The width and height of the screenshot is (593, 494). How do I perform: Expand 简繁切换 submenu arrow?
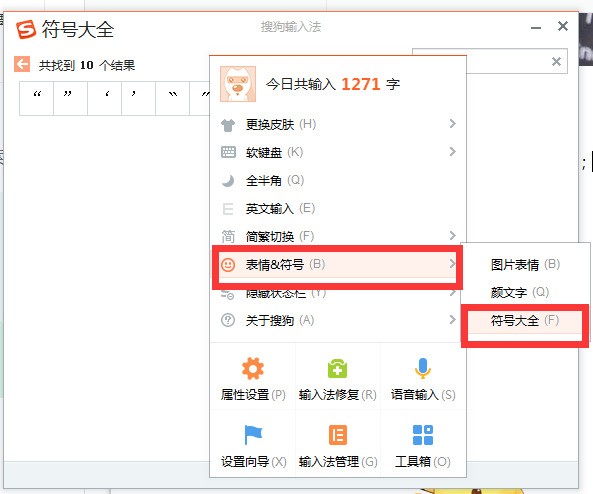click(452, 235)
